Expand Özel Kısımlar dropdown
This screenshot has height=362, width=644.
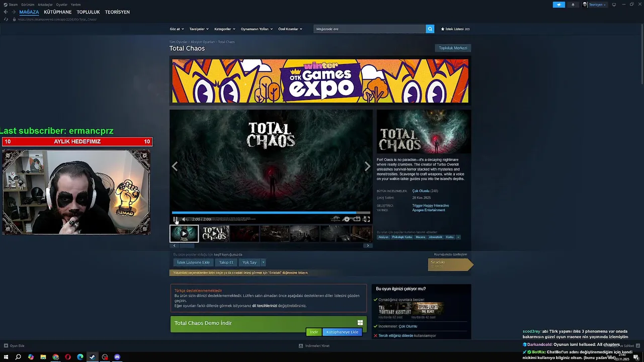click(290, 29)
